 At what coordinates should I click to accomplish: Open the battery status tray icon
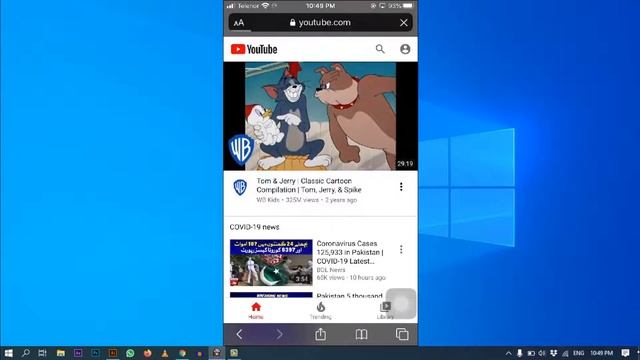coord(531,353)
